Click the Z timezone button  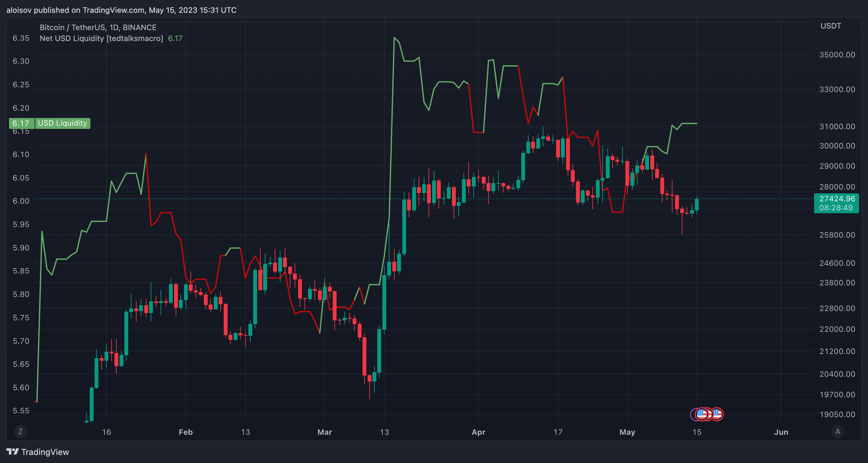pos(20,432)
